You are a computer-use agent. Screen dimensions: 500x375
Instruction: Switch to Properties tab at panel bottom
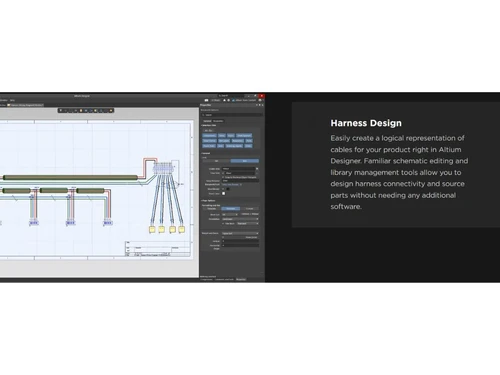[241, 279]
